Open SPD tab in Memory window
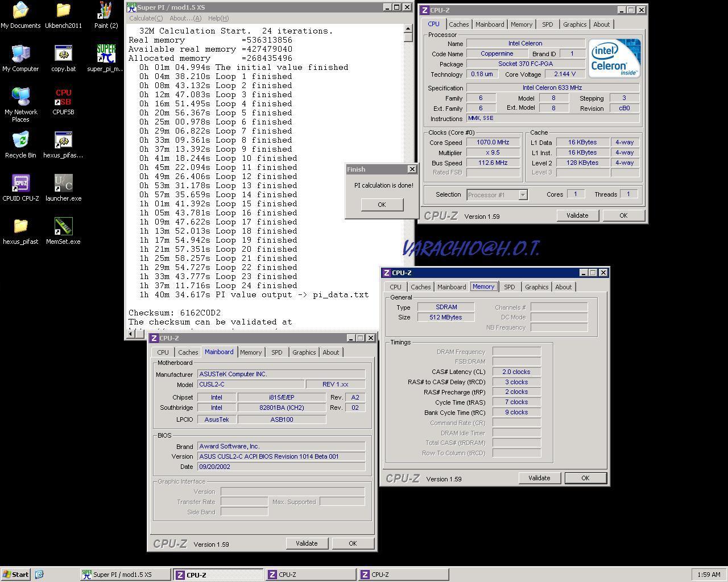This screenshot has height=582, width=728. [509, 287]
